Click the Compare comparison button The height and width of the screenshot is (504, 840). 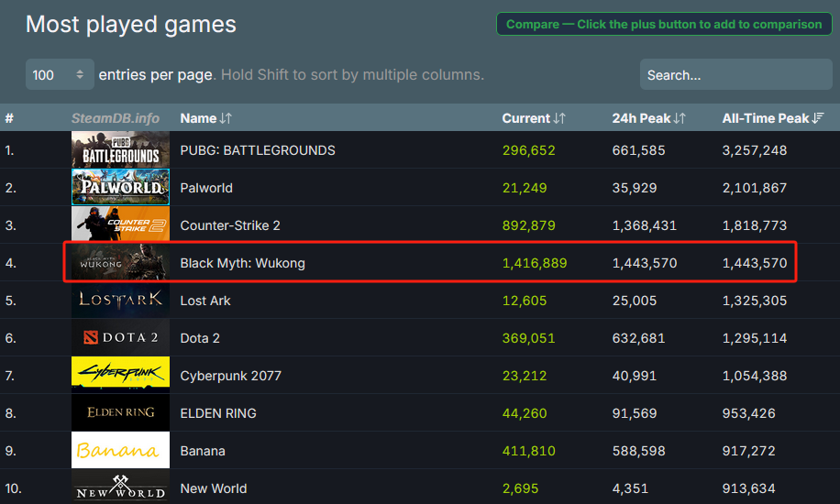[664, 24]
